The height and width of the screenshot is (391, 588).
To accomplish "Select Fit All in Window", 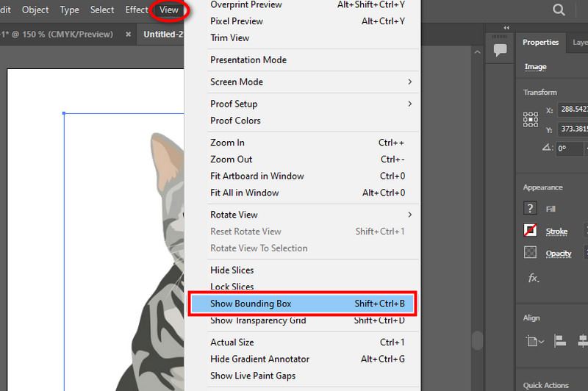I will [307, 193].
